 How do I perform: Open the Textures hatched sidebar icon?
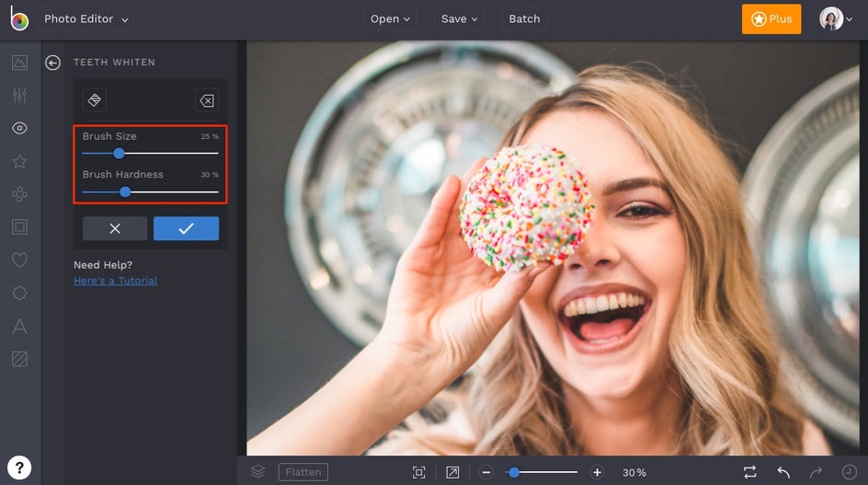(x=19, y=359)
